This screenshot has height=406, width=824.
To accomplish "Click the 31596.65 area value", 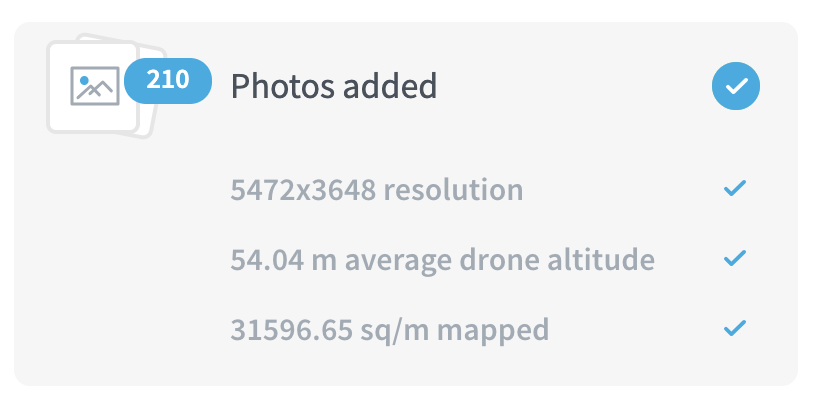I will 291,330.
